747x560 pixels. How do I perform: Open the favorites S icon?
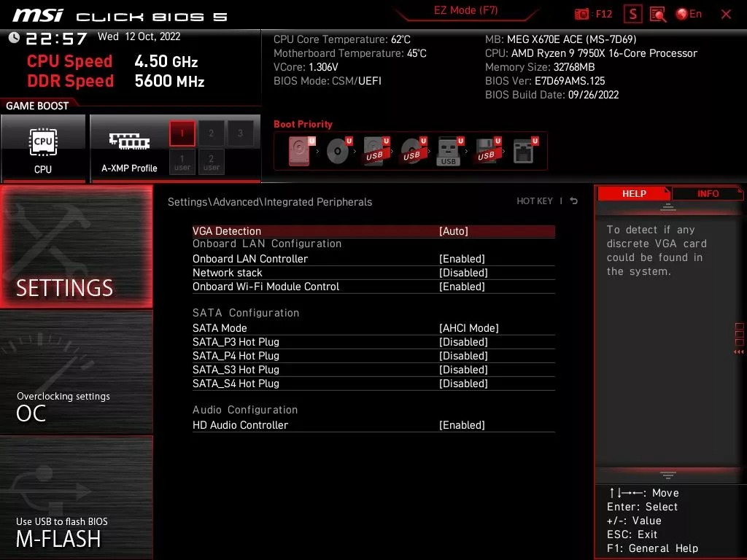(633, 15)
